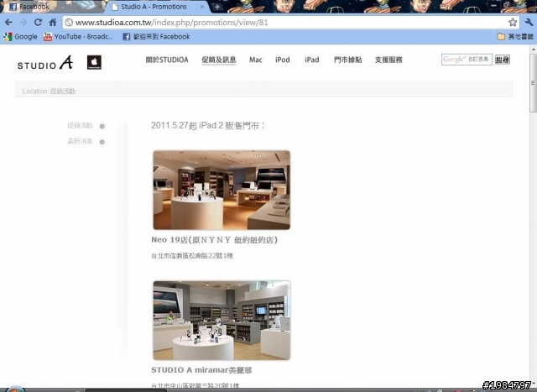Screen dimensions: 537x392
Task: Click the 搜尋 search button
Action: coord(503,60)
